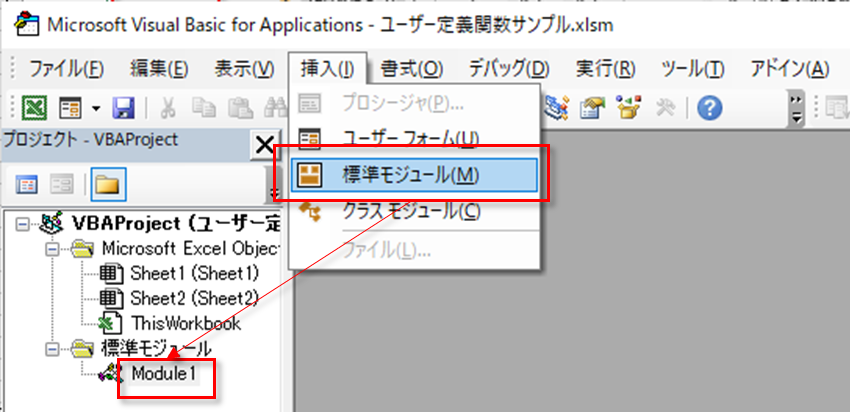Screen dimensions: 850x412
Task: Open the アドイン(A) menu
Action: point(789,69)
